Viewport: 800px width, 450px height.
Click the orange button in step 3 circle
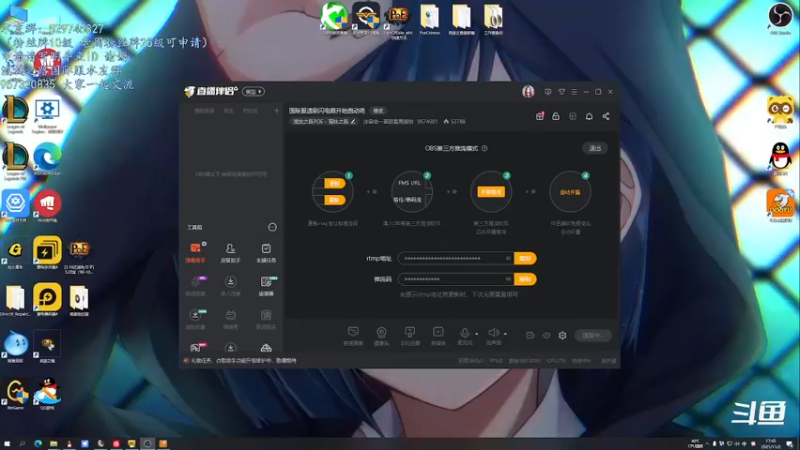tap(491, 192)
